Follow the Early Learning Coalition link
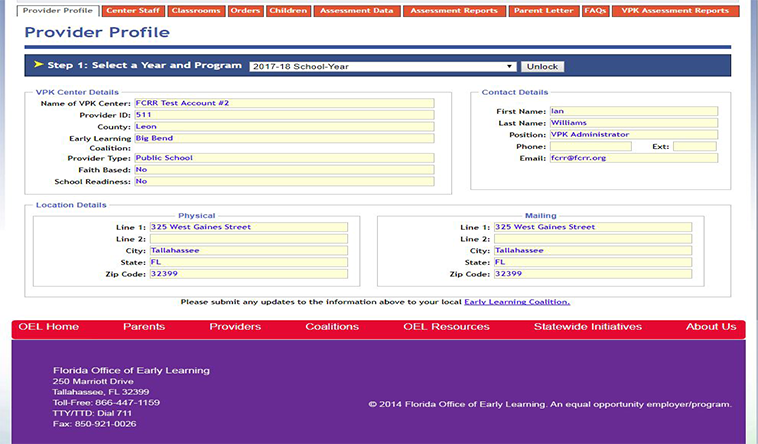This screenshot has height=444, width=758. [516, 301]
